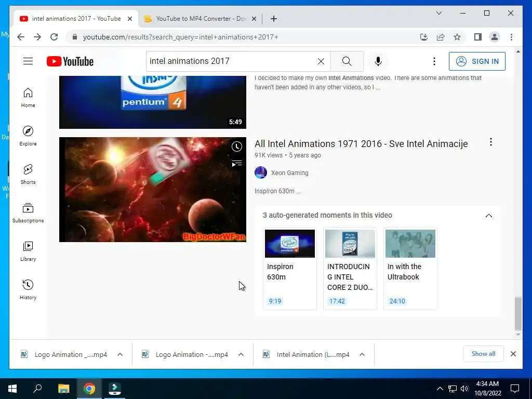This screenshot has width=532, height=399.
Task: Open File Explorer from taskbar
Action: [x=63, y=389]
